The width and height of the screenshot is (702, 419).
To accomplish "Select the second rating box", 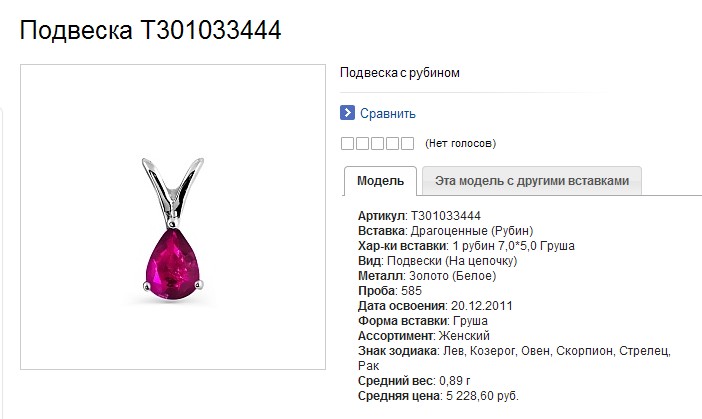I will pyautogui.click(x=362, y=144).
